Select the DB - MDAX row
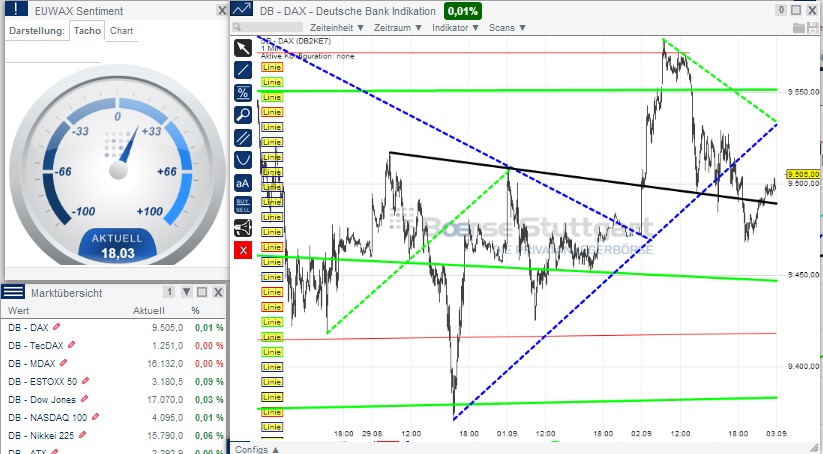This screenshot has width=823, height=454. click(115, 363)
